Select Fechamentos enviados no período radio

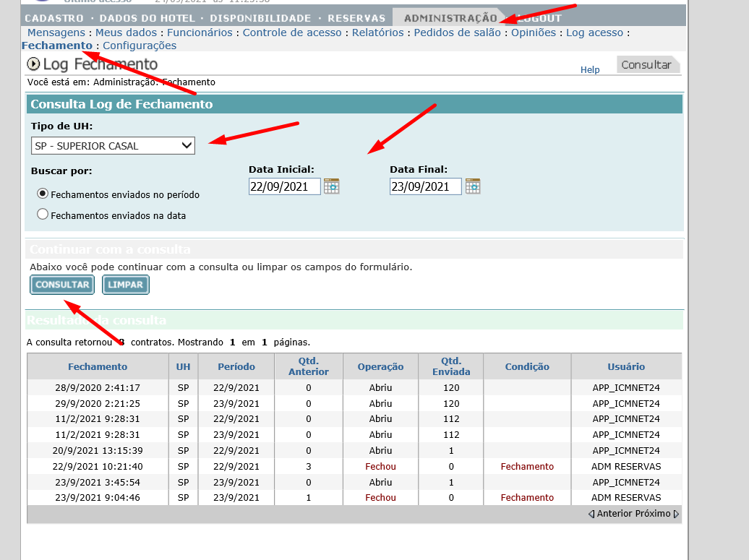tap(43, 194)
